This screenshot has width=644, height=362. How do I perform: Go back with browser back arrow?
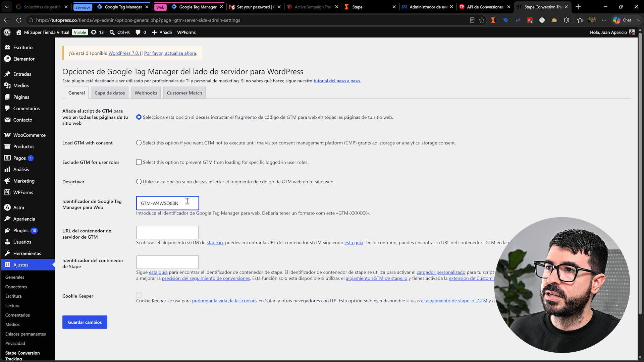[x=6, y=20]
